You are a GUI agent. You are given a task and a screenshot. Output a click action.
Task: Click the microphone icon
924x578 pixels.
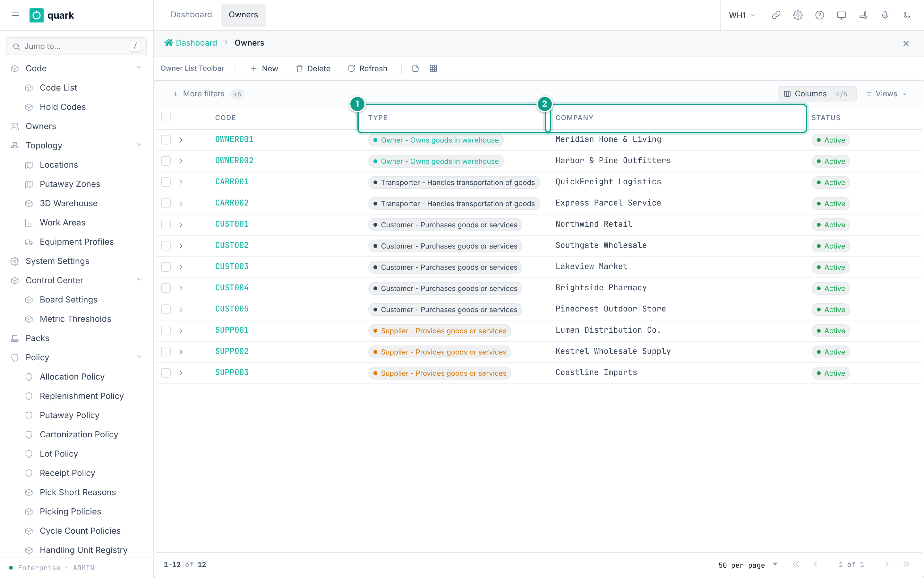click(x=885, y=15)
